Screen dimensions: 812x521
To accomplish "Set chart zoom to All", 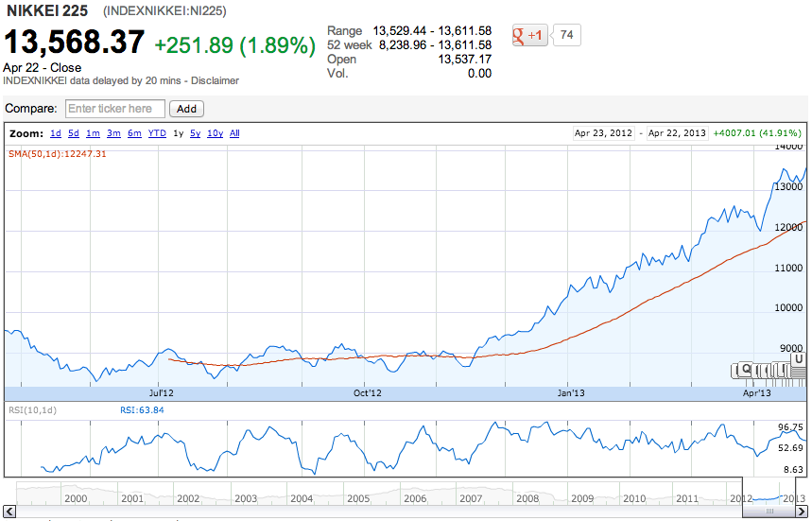I will pyautogui.click(x=234, y=133).
